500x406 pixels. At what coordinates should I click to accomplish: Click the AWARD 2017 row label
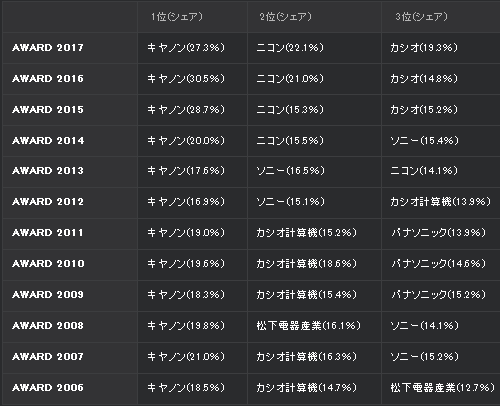pos(48,48)
